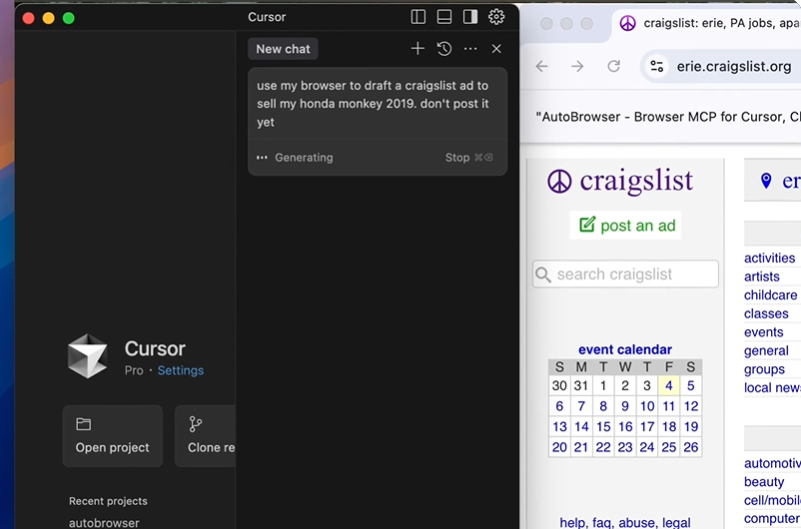
Task: Close the Cursor chat panel
Action: coord(496,49)
